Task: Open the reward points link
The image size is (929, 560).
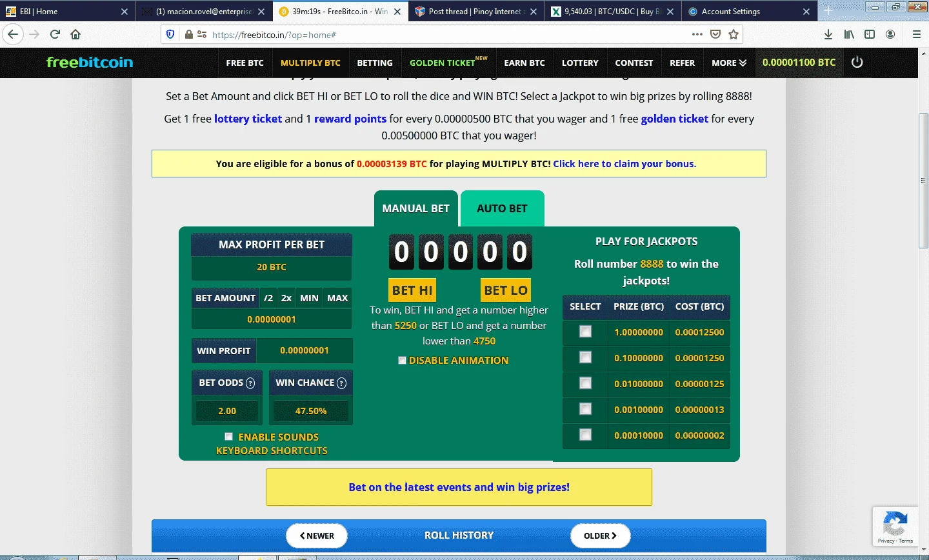Action: pos(350,119)
